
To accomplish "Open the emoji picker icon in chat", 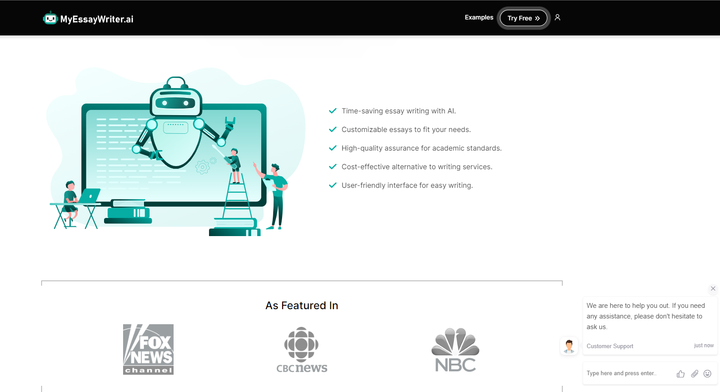I will 707,374.
